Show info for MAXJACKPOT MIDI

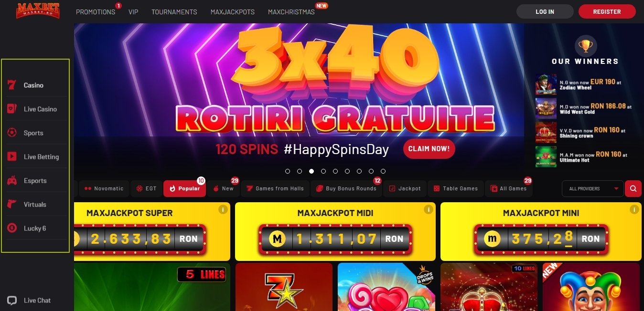click(429, 209)
